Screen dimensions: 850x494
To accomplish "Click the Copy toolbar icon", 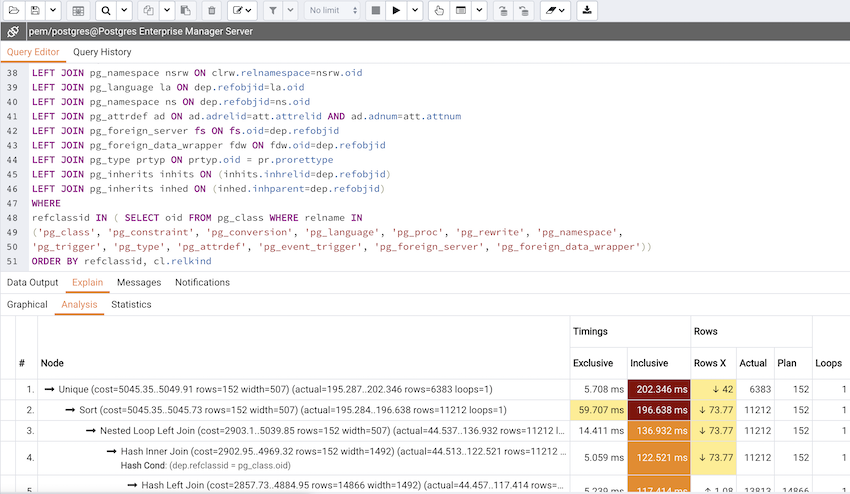I will pyautogui.click(x=148, y=10).
